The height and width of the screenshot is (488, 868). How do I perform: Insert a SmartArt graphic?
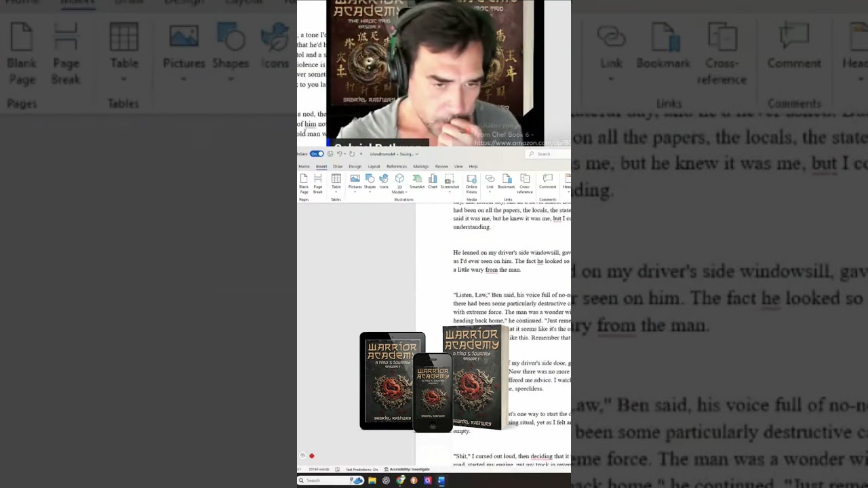(417, 181)
